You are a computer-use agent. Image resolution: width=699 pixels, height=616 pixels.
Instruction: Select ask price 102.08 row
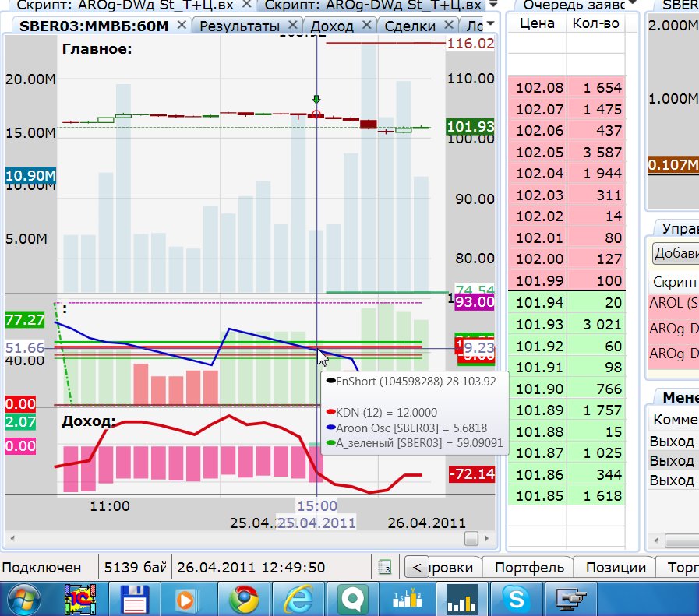(567, 87)
